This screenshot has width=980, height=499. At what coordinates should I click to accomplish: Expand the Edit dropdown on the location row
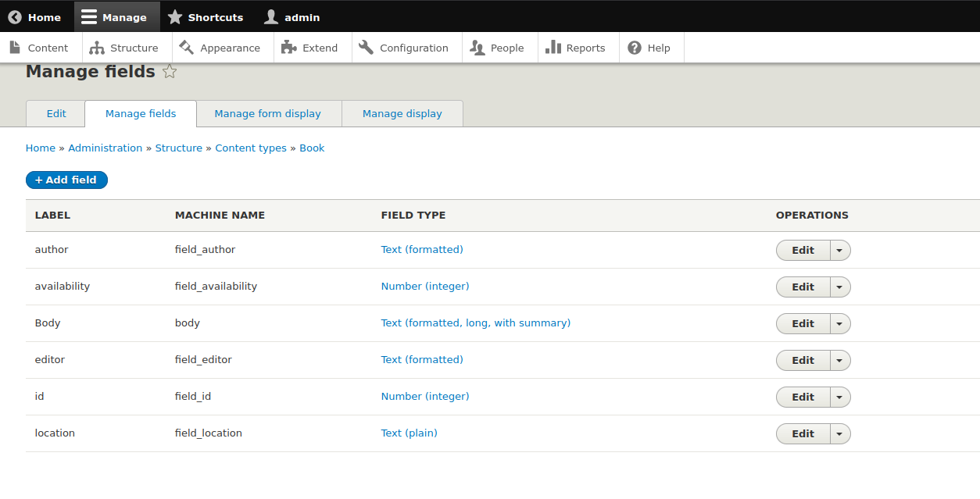coord(839,433)
